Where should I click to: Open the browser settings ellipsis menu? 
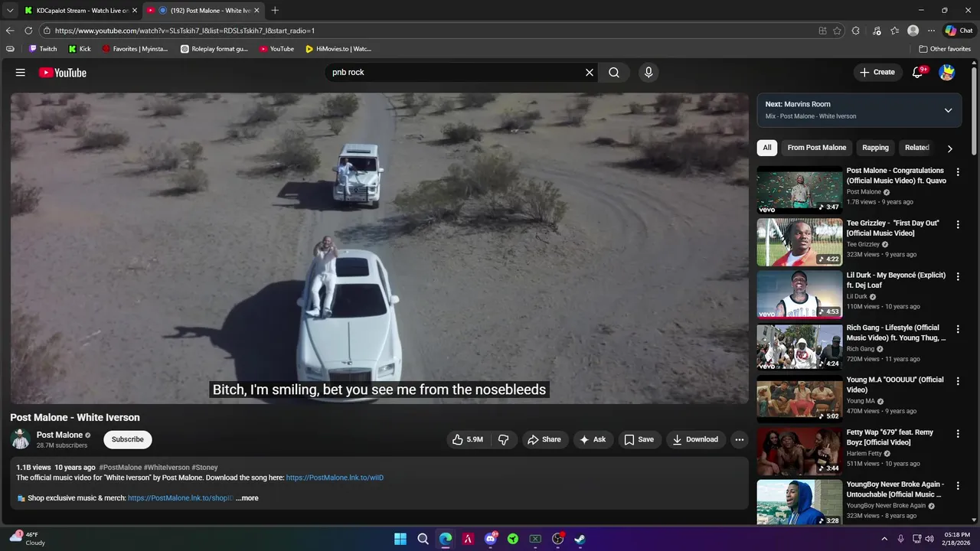point(931,31)
